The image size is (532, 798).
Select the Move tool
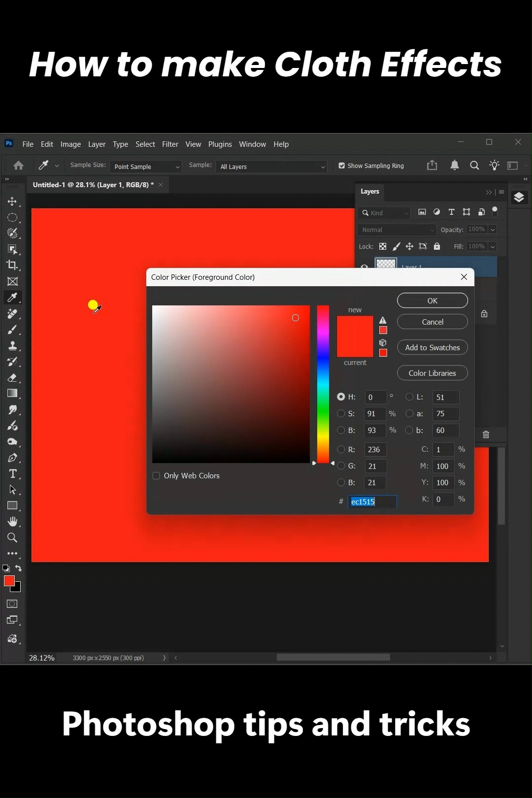[12, 201]
